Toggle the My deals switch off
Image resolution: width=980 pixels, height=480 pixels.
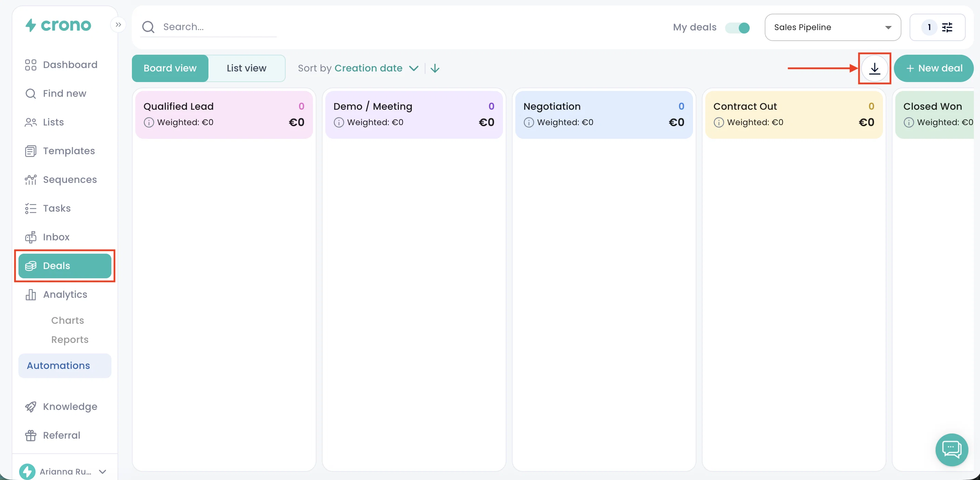click(x=737, y=27)
